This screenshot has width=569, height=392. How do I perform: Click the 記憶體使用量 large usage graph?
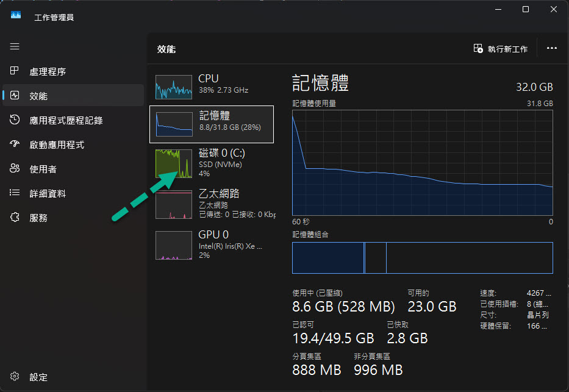click(422, 162)
